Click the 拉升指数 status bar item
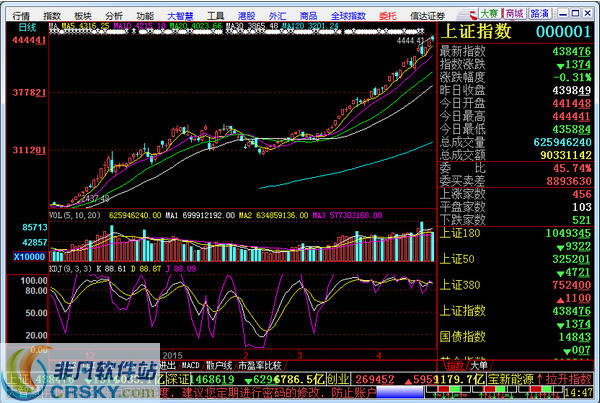This screenshot has height=403, width=600. pyautogui.click(x=571, y=380)
